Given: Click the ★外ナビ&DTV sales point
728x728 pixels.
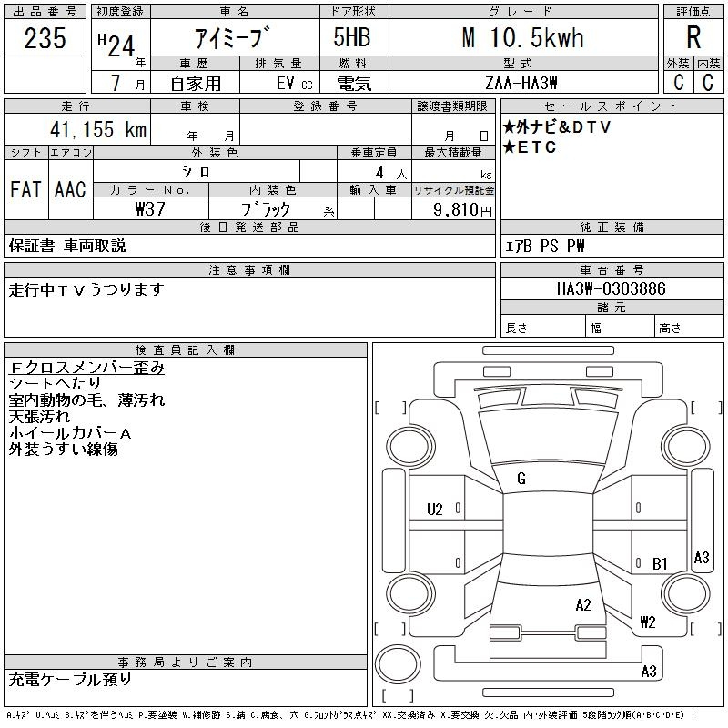Looking at the screenshot, I should pos(557,127).
